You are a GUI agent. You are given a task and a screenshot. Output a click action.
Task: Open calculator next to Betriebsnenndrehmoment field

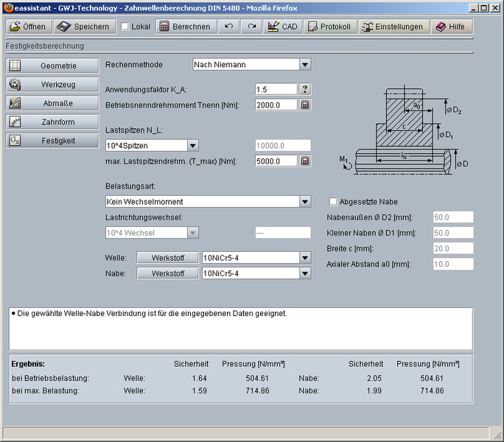point(305,105)
